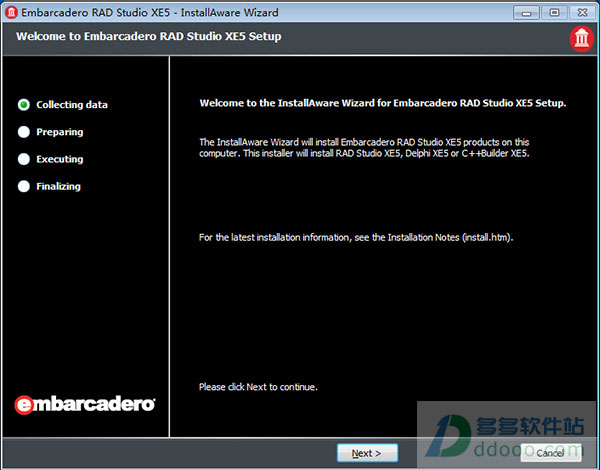Click the 'Preparing' step label
This screenshot has height=470, width=600.
(60, 132)
